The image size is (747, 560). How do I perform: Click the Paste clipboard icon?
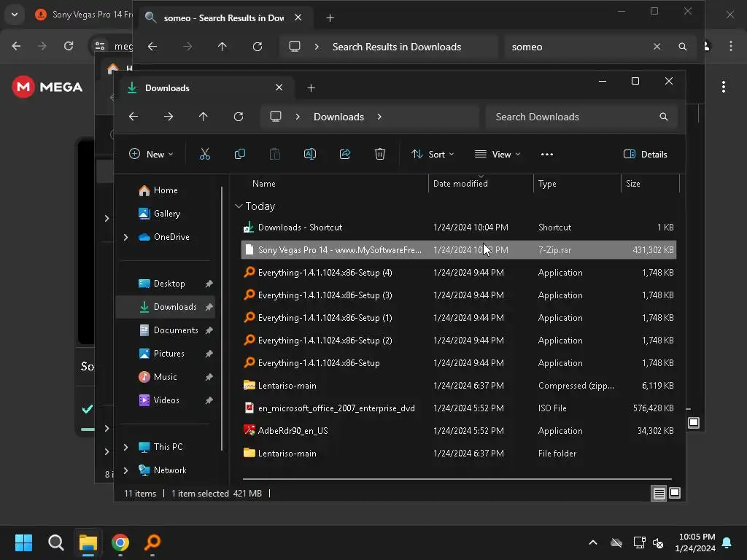tap(275, 154)
